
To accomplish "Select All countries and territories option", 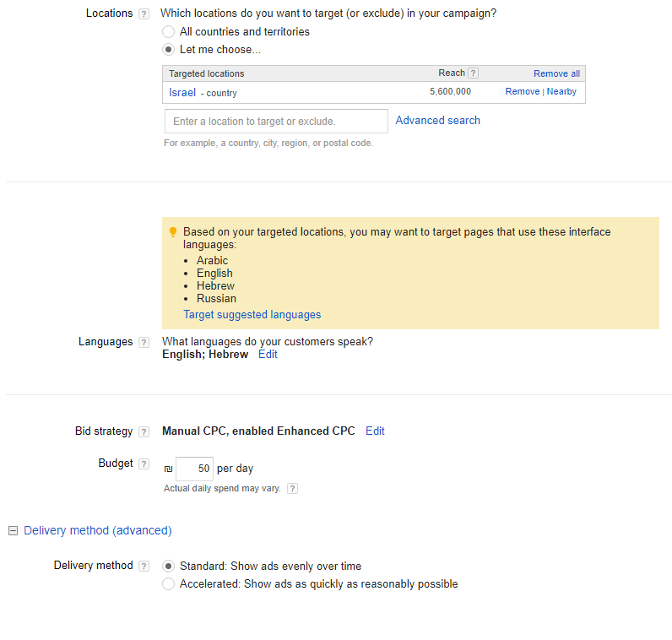I will pos(169,32).
